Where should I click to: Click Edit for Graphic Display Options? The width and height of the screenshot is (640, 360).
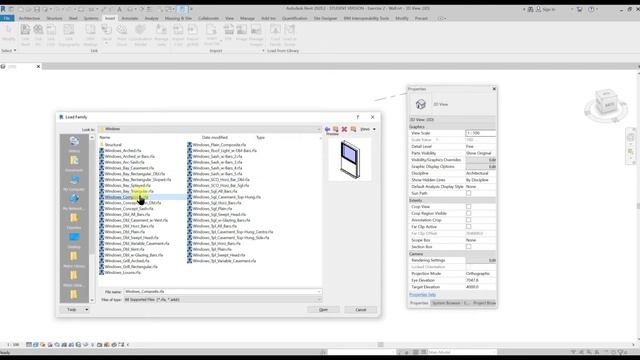click(481, 167)
